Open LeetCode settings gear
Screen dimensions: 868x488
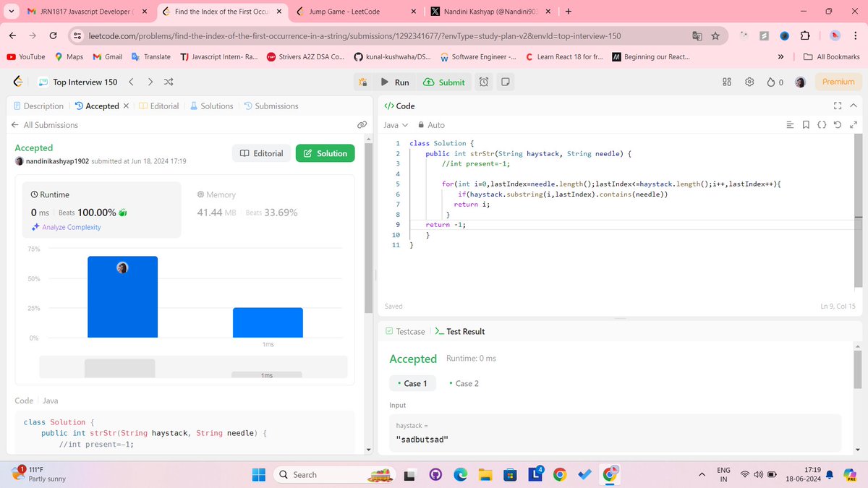click(750, 82)
